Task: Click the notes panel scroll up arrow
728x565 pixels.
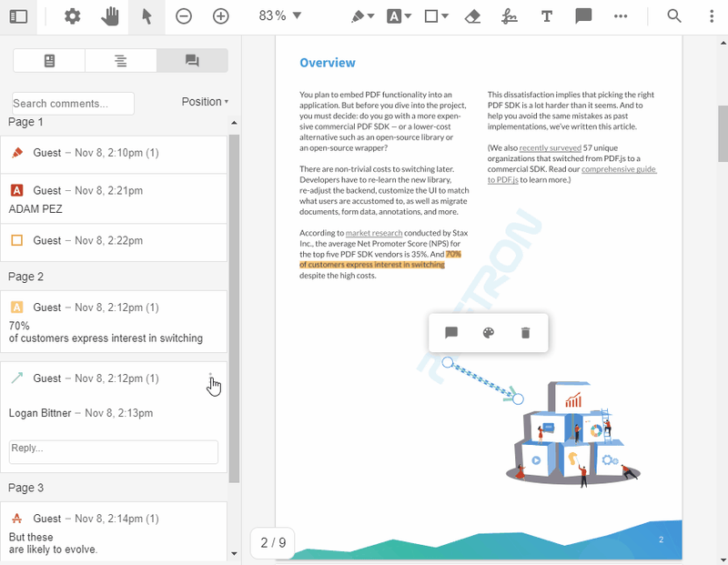Action: [x=234, y=123]
